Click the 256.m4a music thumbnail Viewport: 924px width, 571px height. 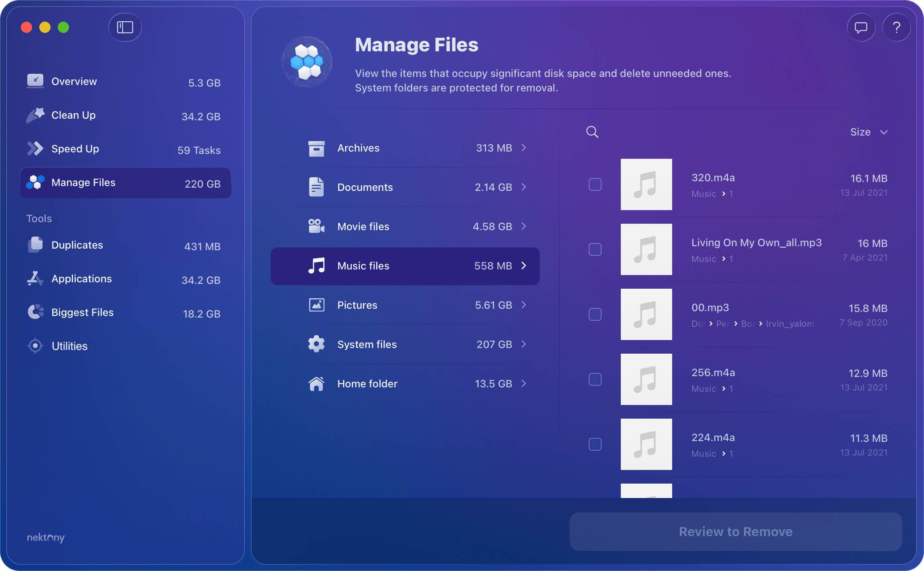pyautogui.click(x=646, y=379)
